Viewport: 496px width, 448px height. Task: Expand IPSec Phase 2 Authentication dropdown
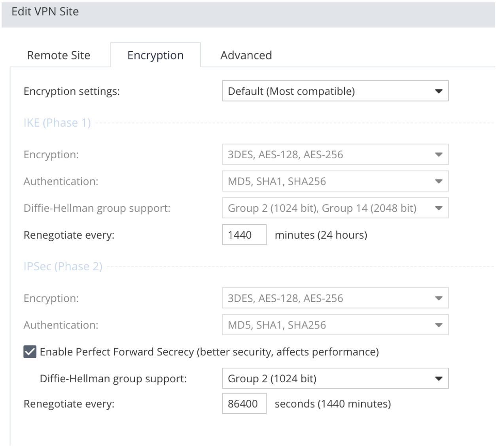pyautogui.click(x=335, y=325)
